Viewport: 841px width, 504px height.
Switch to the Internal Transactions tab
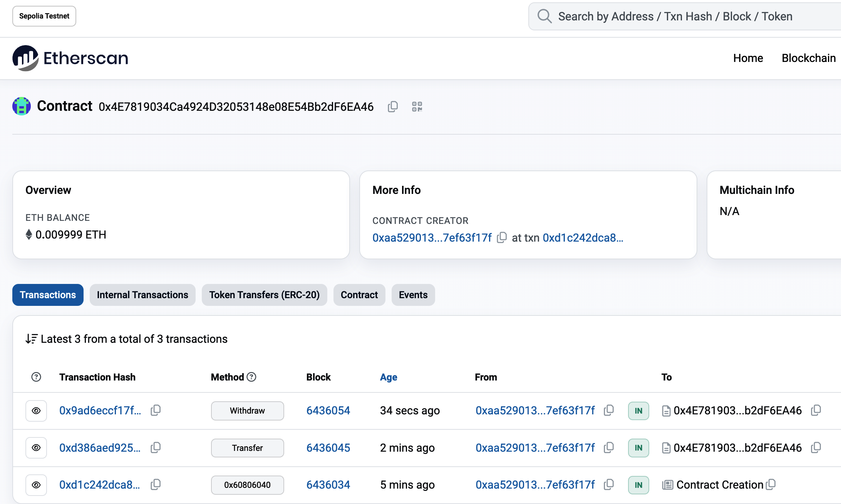(x=142, y=295)
